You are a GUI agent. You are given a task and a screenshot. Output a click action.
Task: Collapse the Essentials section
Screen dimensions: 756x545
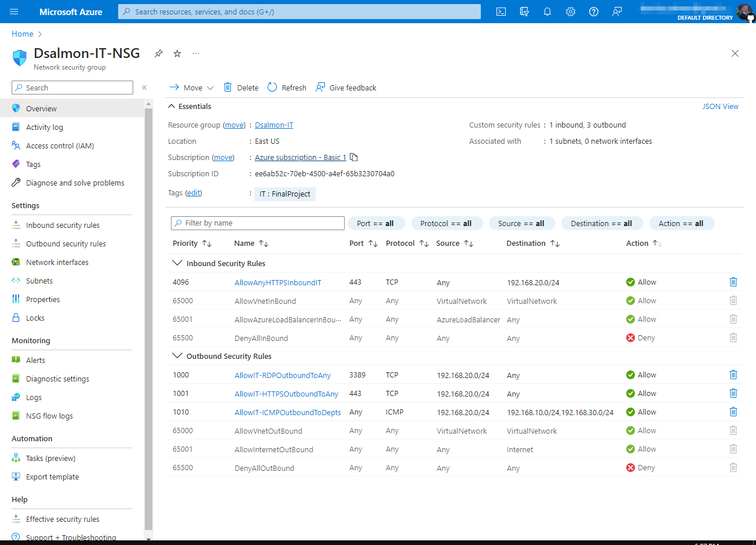189,106
